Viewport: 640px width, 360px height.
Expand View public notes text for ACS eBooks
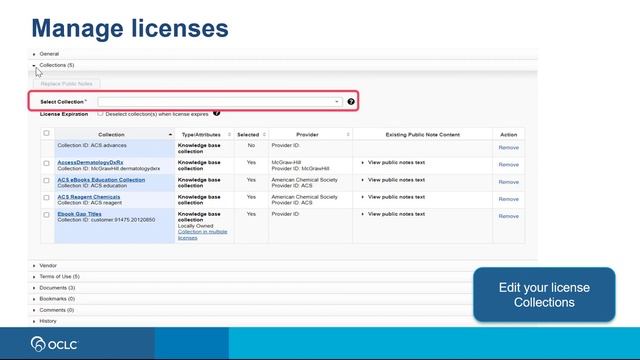(x=393, y=180)
